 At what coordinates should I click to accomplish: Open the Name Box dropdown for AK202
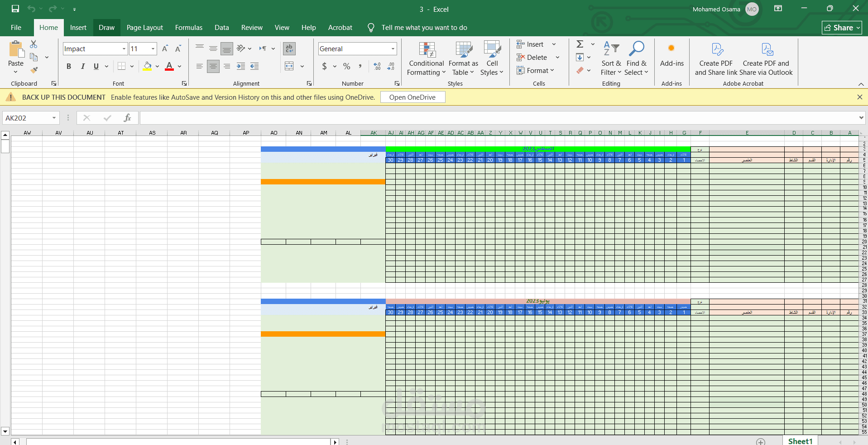54,118
